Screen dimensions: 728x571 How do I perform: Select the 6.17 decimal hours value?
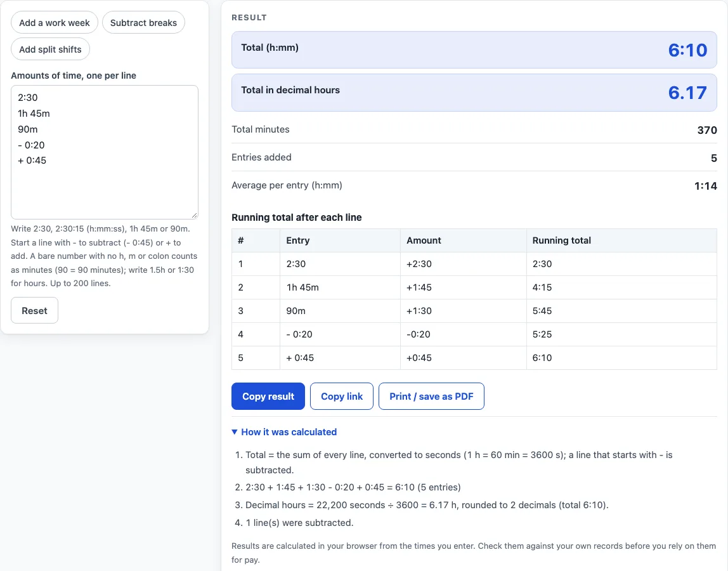[687, 93]
